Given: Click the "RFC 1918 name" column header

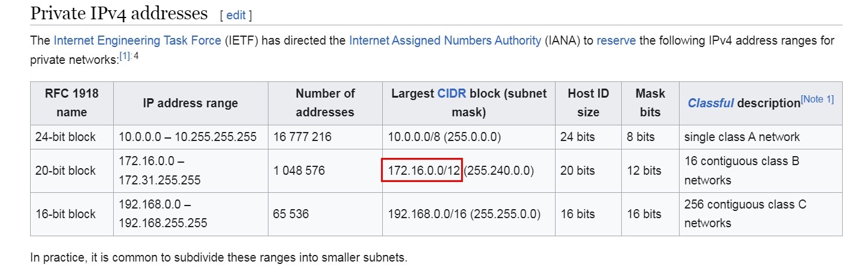Looking at the screenshot, I should [x=72, y=103].
